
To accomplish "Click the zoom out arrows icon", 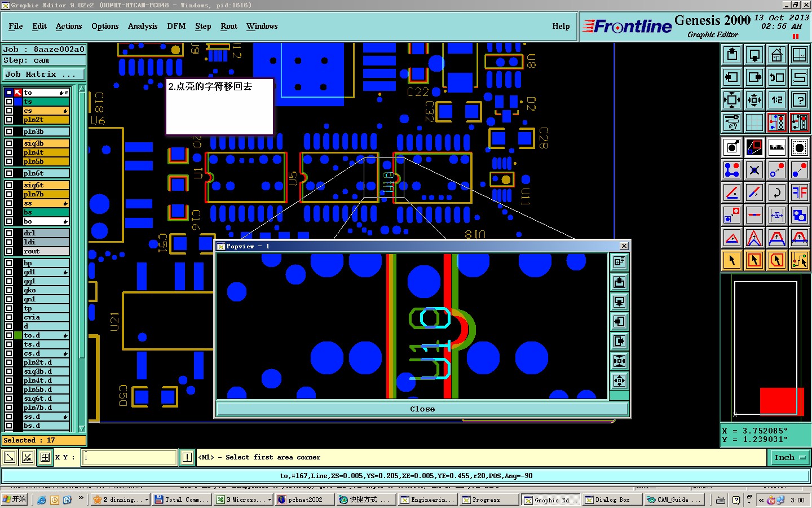I will coord(754,100).
